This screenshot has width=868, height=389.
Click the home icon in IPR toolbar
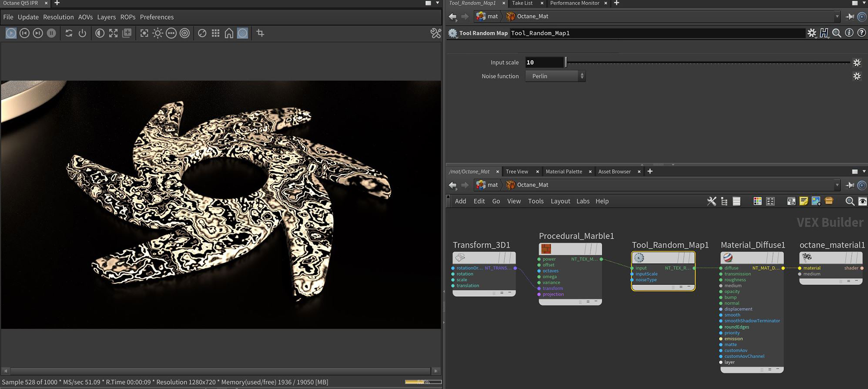[x=229, y=33]
